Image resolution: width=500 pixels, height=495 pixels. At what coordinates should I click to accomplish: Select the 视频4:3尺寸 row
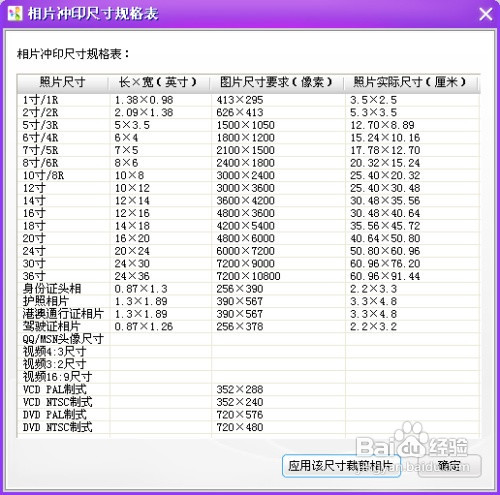248,352
